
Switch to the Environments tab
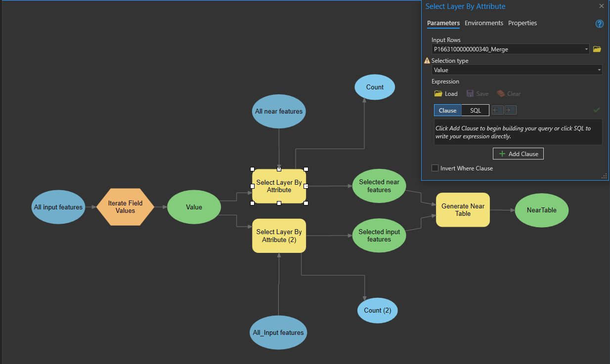484,23
